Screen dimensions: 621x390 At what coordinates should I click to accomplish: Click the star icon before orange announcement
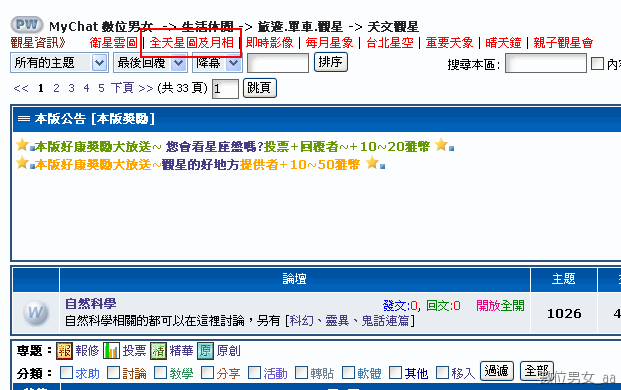(22, 162)
